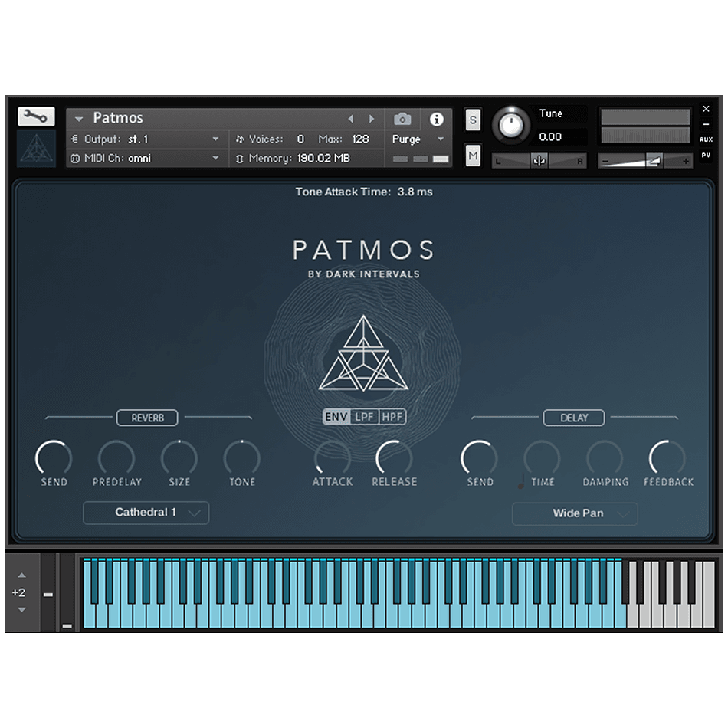
Task: Open instrument edit mode with wrench icon
Action: 36,116
